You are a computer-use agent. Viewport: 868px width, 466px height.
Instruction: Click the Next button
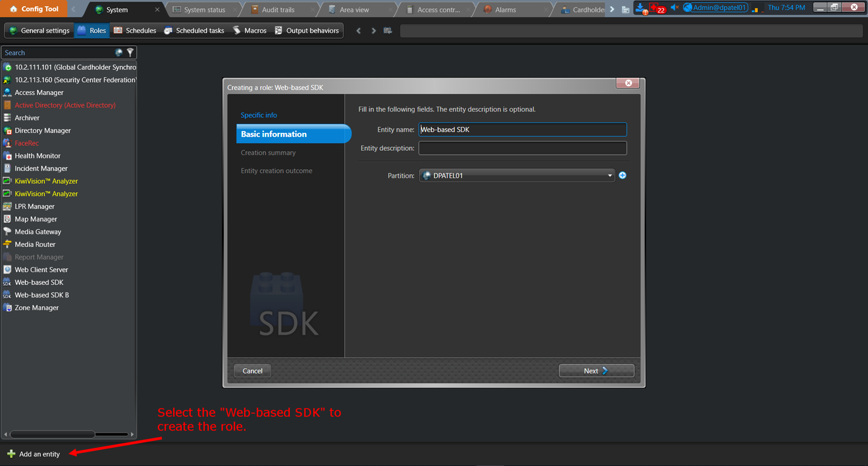pyautogui.click(x=596, y=371)
